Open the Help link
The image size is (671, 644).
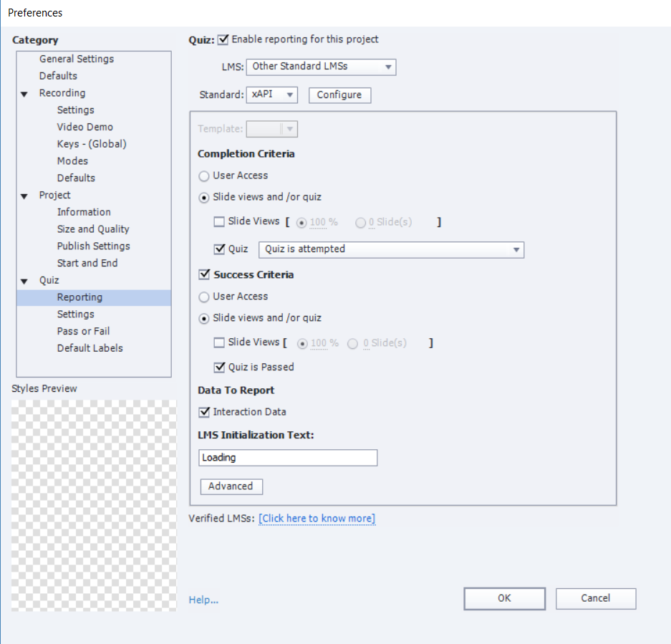click(x=203, y=600)
